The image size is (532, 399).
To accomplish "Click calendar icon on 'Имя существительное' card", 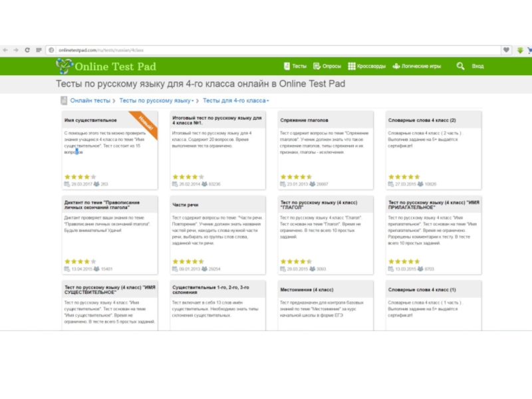I will (67, 184).
